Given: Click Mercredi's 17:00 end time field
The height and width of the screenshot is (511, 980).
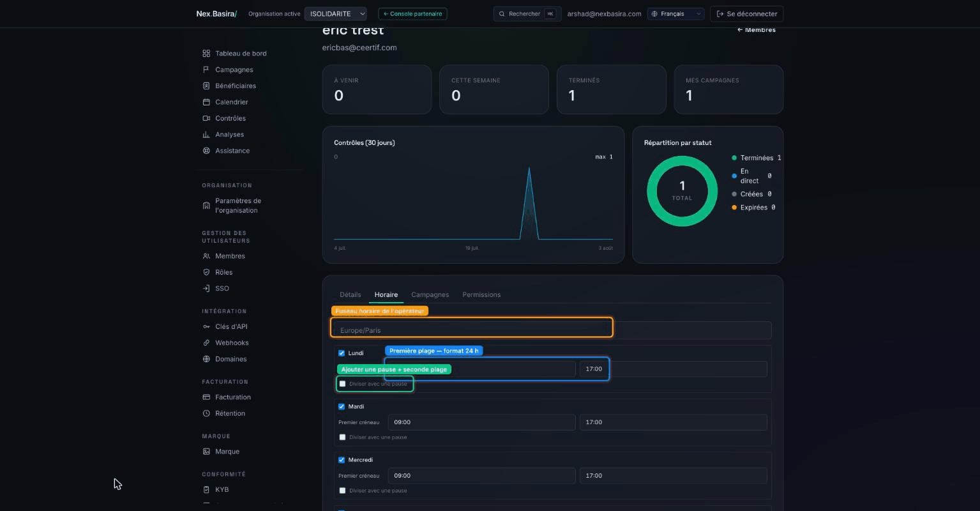Looking at the screenshot, I should point(674,476).
